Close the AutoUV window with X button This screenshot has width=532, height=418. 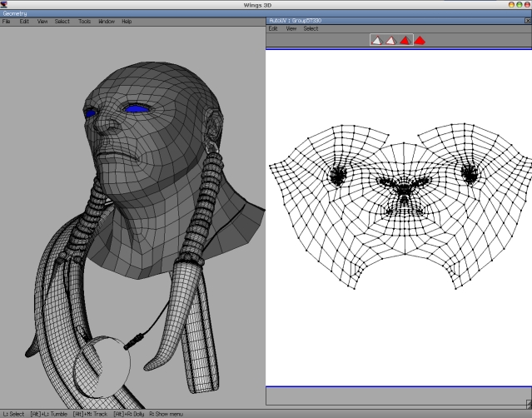(528, 20)
